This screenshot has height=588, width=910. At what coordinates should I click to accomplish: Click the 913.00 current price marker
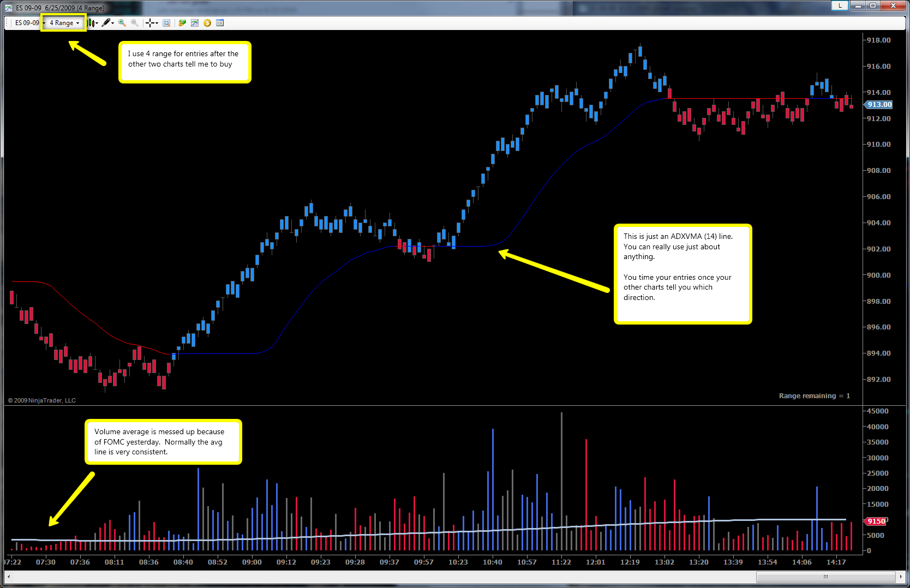[x=879, y=105]
